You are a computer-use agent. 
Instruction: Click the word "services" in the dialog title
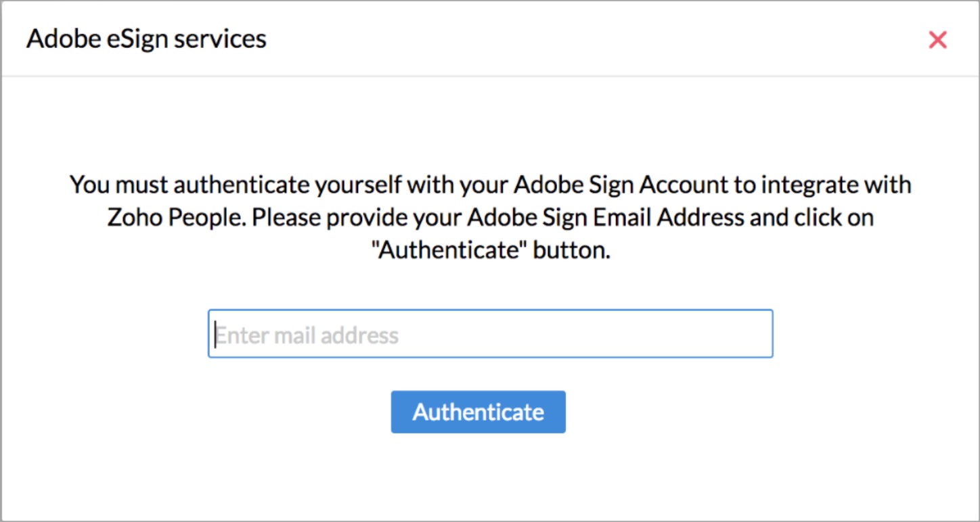pyautogui.click(x=220, y=39)
